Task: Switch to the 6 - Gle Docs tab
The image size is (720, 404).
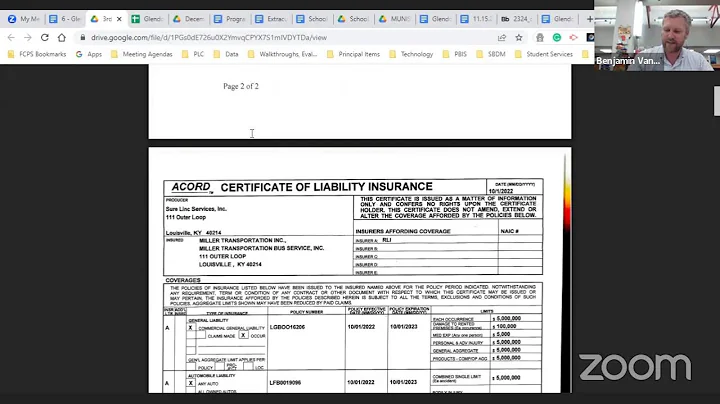Action: 65,19
